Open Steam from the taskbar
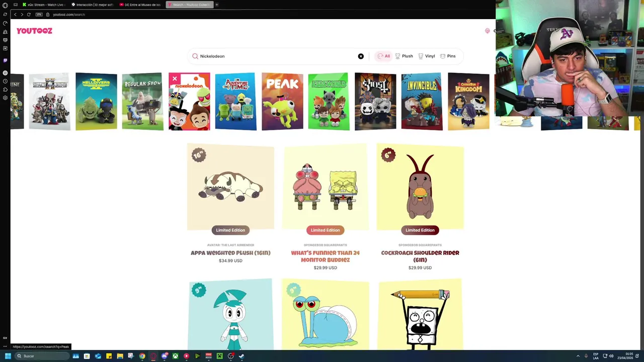 coord(242,356)
